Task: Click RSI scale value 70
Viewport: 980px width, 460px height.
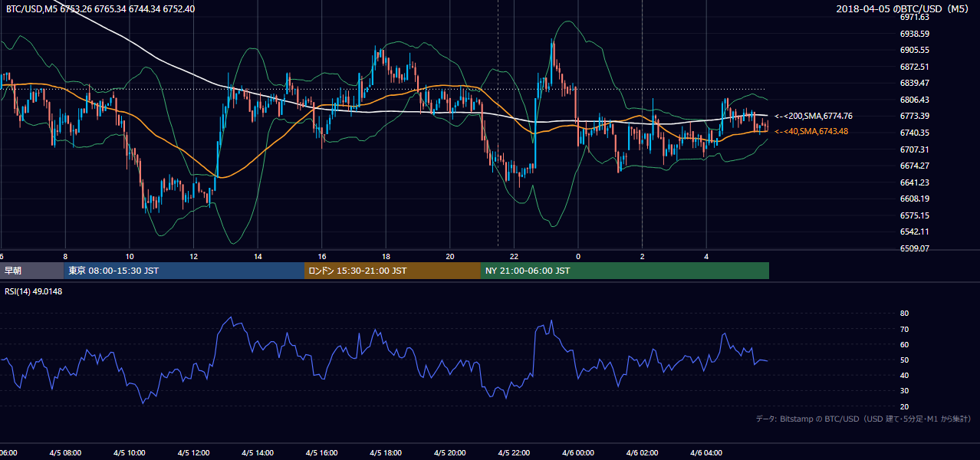Action: [904, 329]
